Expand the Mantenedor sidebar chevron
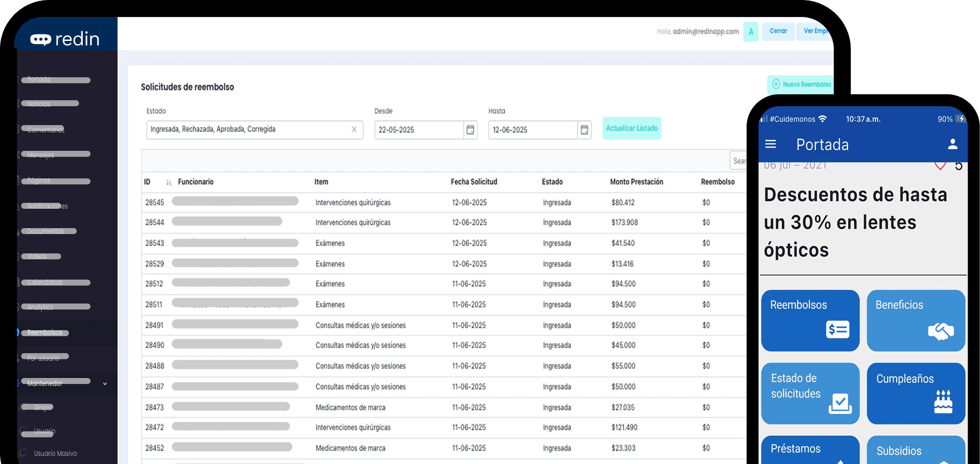Image resolution: width=980 pixels, height=464 pixels. (x=105, y=384)
